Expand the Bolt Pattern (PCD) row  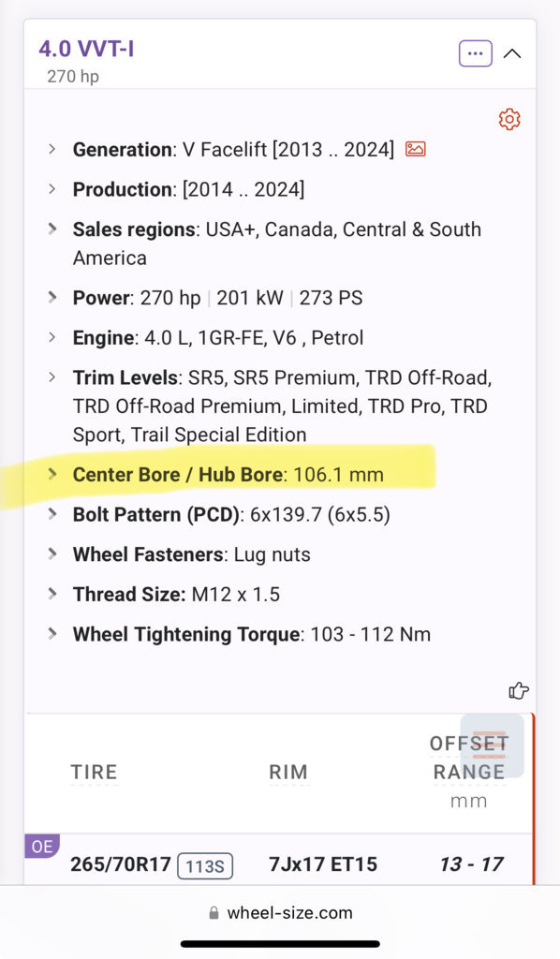pyautogui.click(x=52, y=514)
